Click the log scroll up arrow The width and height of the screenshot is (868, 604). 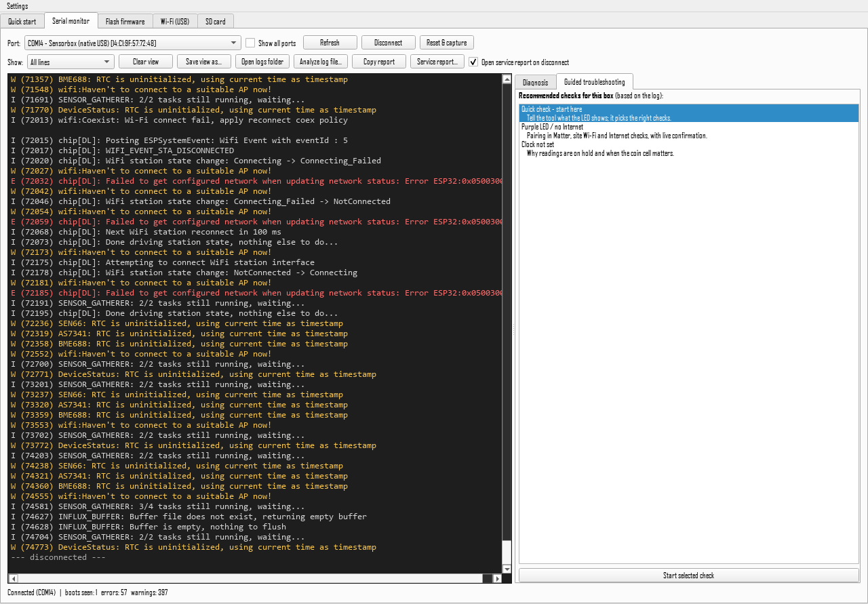coord(507,79)
